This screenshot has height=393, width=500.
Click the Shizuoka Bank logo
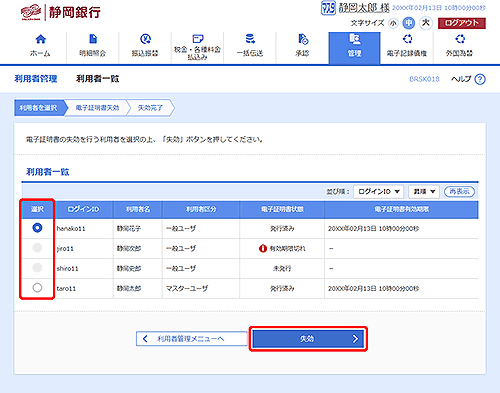click(60, 13)
